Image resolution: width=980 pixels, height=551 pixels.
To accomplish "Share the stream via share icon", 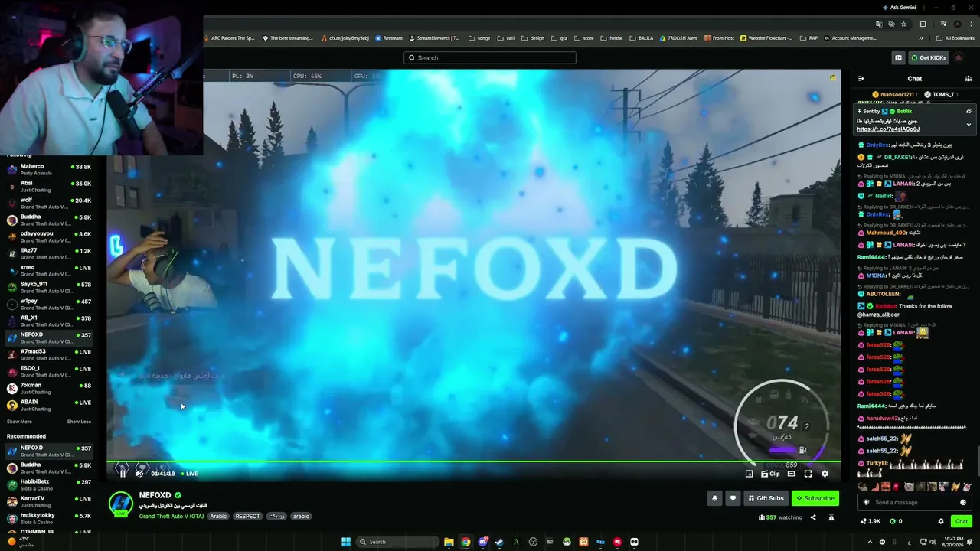I will [x=813, y=517].
